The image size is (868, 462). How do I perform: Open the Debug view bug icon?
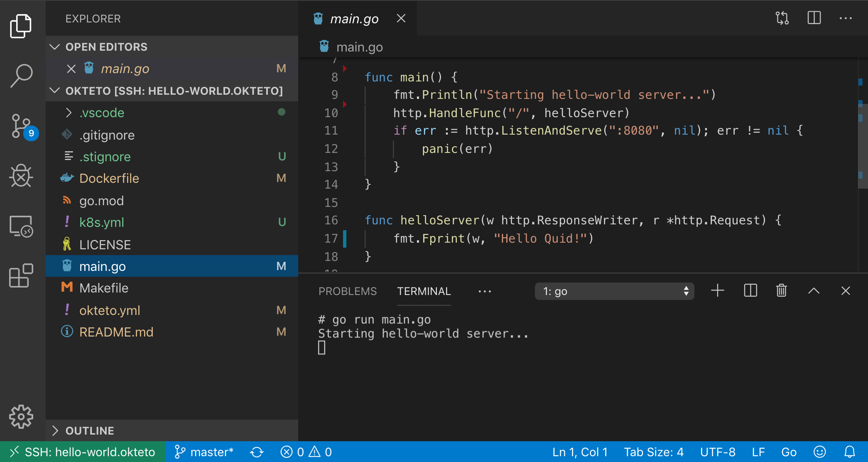21,176
